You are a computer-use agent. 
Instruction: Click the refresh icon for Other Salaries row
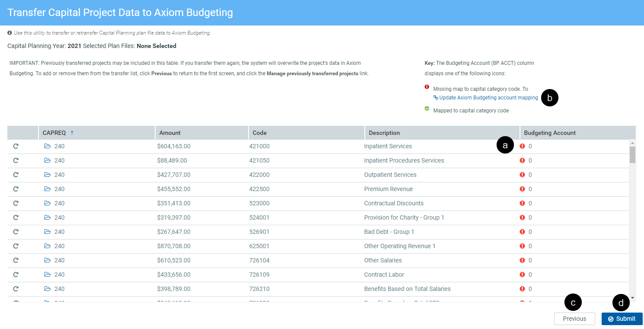coord(16,260)
